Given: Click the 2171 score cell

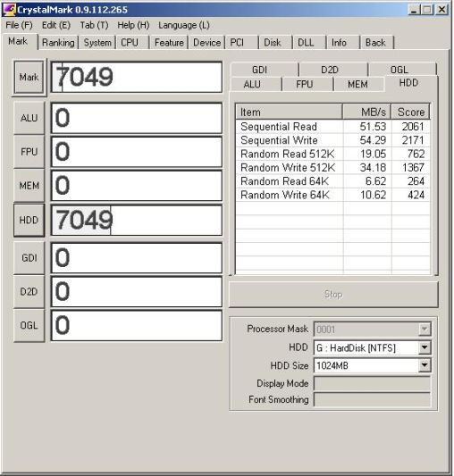Looking at the screenshot, I should [413, 140].
